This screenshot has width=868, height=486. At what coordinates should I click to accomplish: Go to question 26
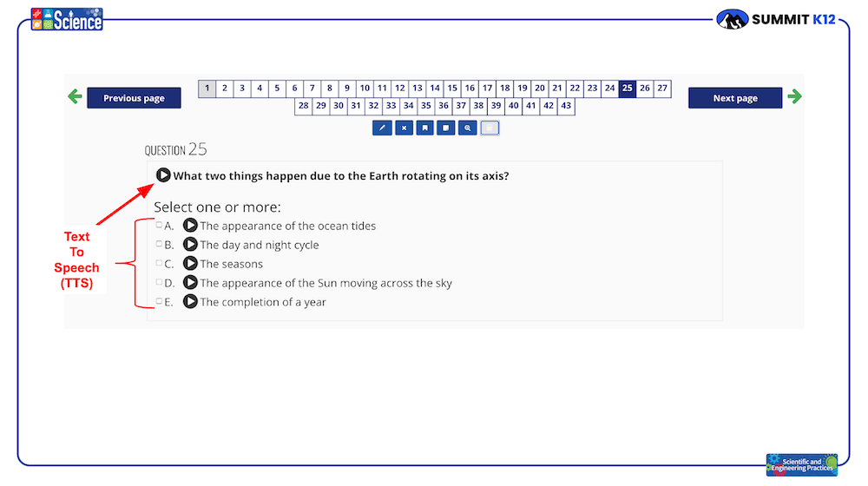(645, 88)
